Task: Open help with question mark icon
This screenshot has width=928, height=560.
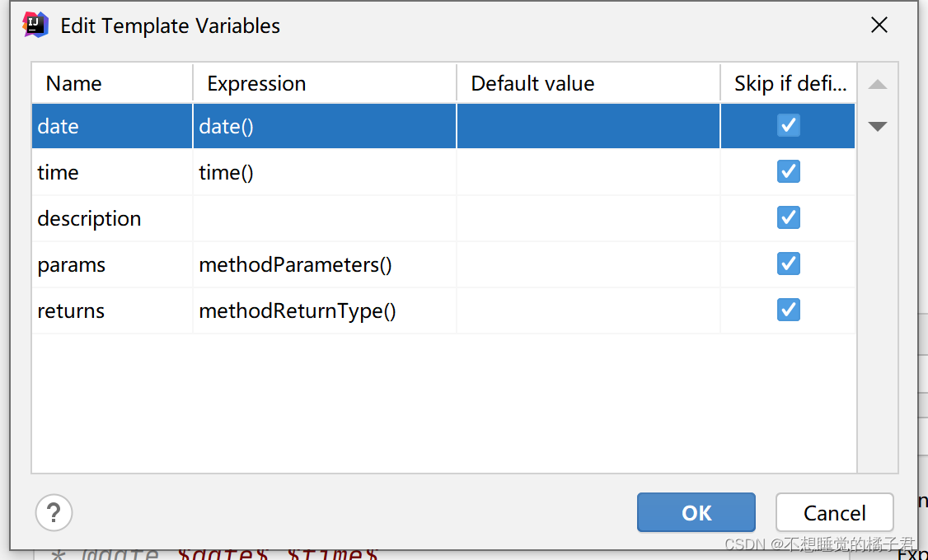Action: 54,513
